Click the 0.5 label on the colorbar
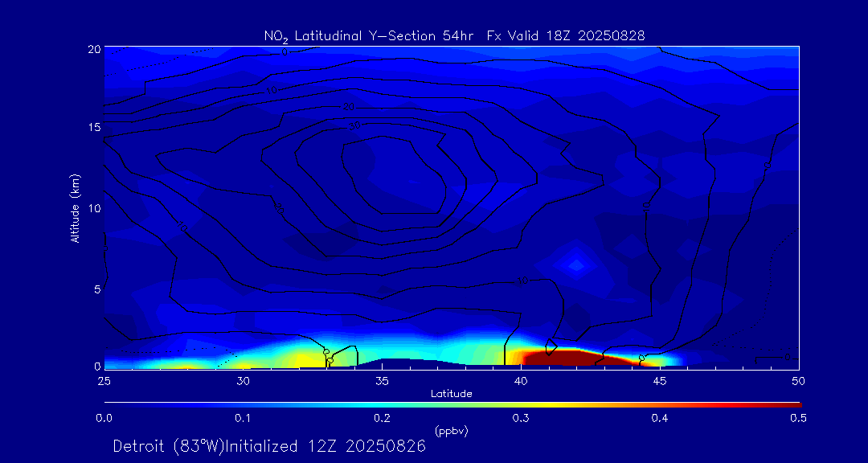 pos(799,418)
